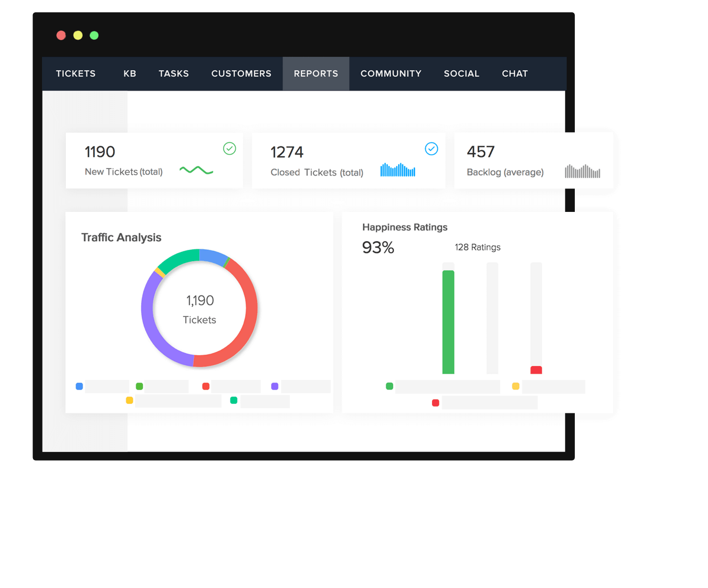Select the green rating bar in Happiness Ratings

[x=448, y=321]
